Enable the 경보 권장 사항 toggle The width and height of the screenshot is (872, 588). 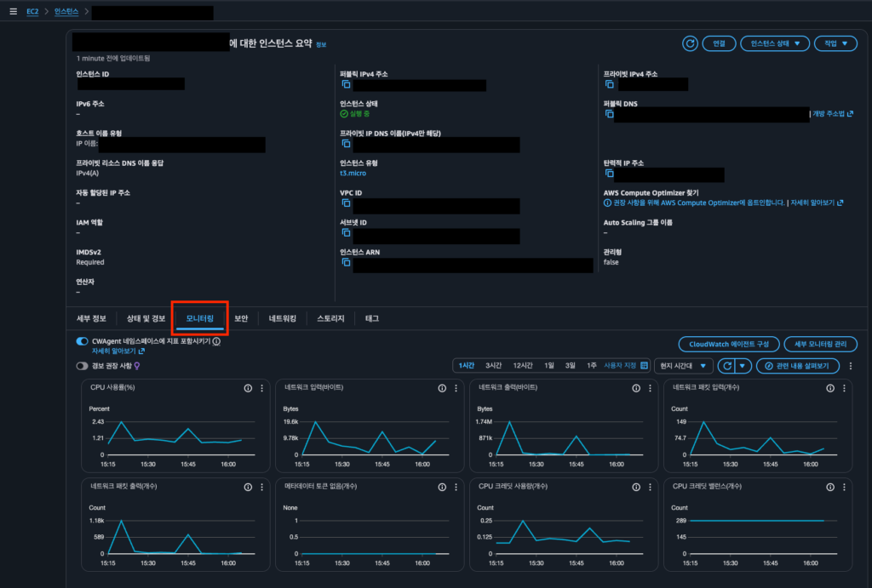[x=83, y=366]
